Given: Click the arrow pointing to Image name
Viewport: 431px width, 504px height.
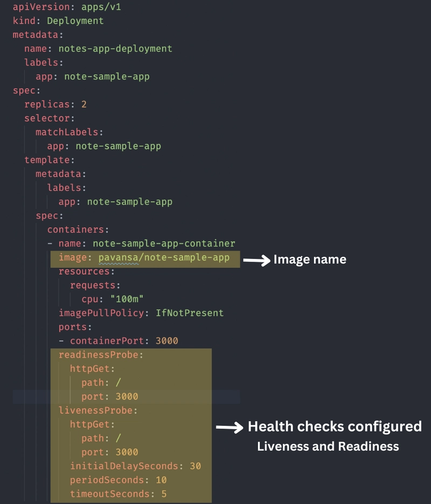Looking at the screenshot, I should click(x=256, y=260).
